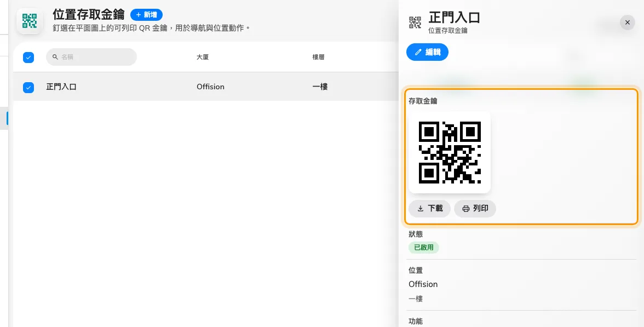The image size is (644, 327).
Task: Click the 一樓 cell in table row
Action: [x=320, y=87]
